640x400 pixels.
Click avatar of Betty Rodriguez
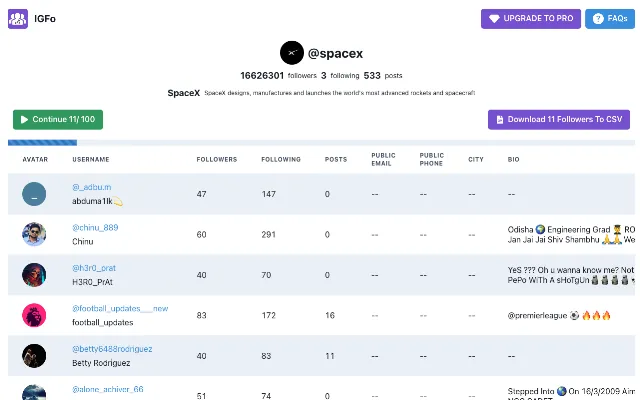(x=34, y=356)
